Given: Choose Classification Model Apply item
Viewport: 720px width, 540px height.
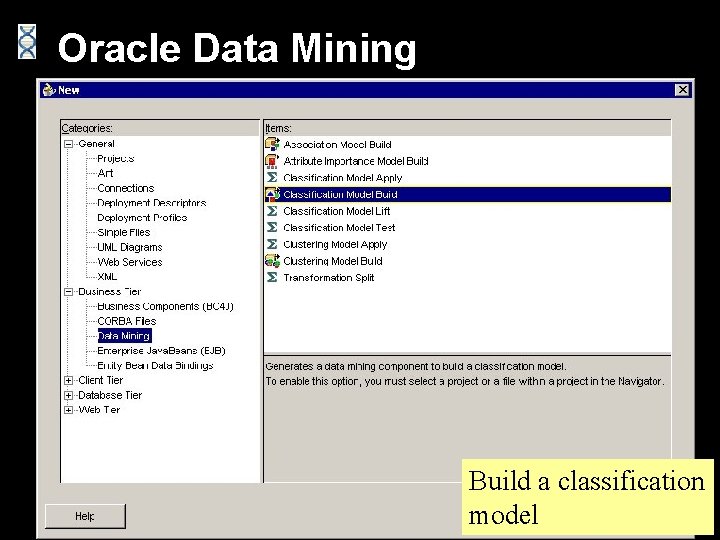Looking at the screenshot, I should click(x=343, y=178).
